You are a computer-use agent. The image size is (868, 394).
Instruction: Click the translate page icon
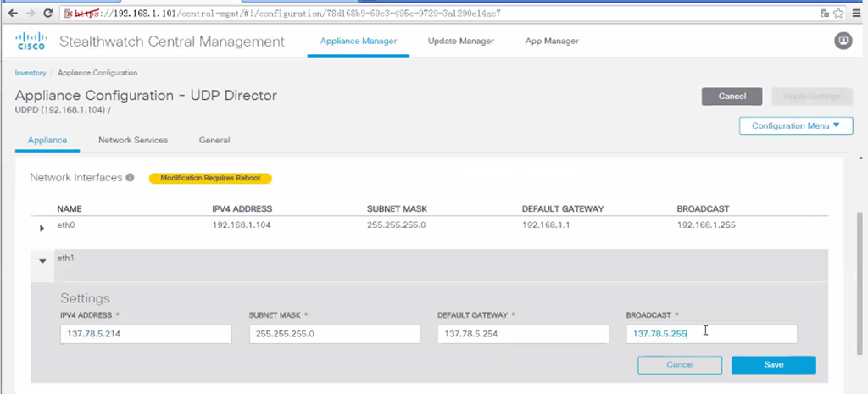tap(824, 14)
